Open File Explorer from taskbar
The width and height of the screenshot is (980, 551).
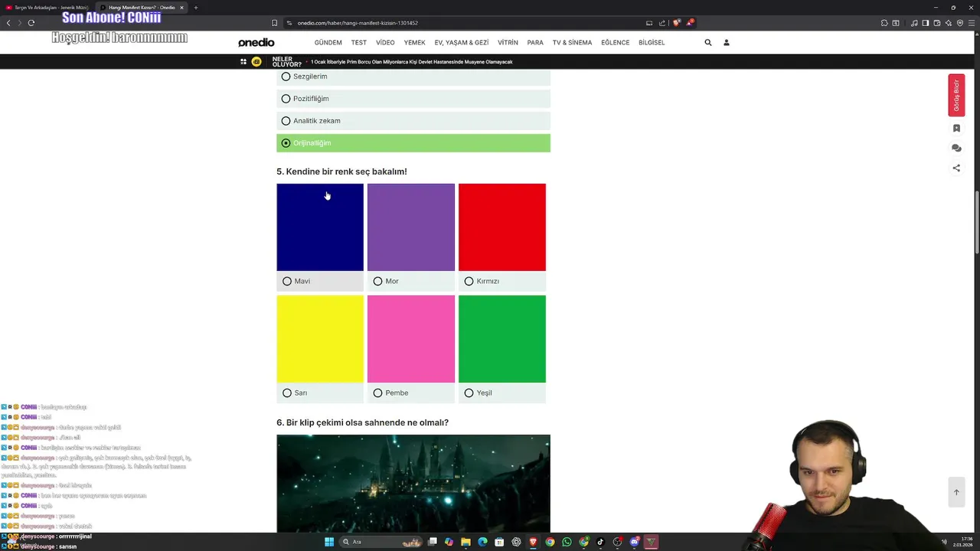click(465, 542)
